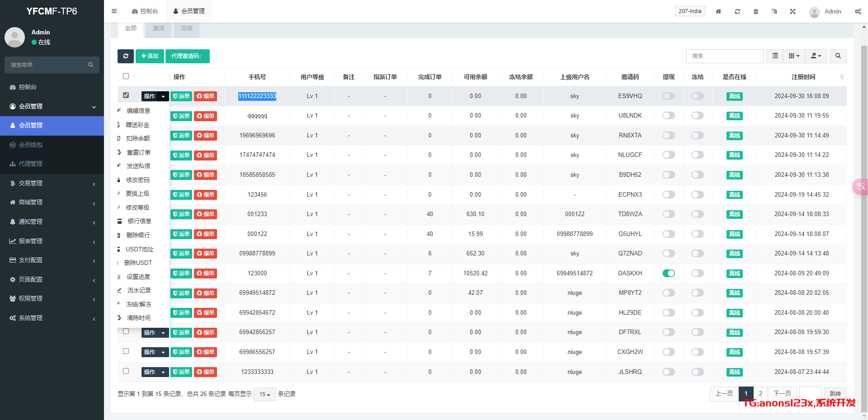Select 修改密码 from the operation menu
Viewport: 868px width, 420px height.
click(137, 180)
